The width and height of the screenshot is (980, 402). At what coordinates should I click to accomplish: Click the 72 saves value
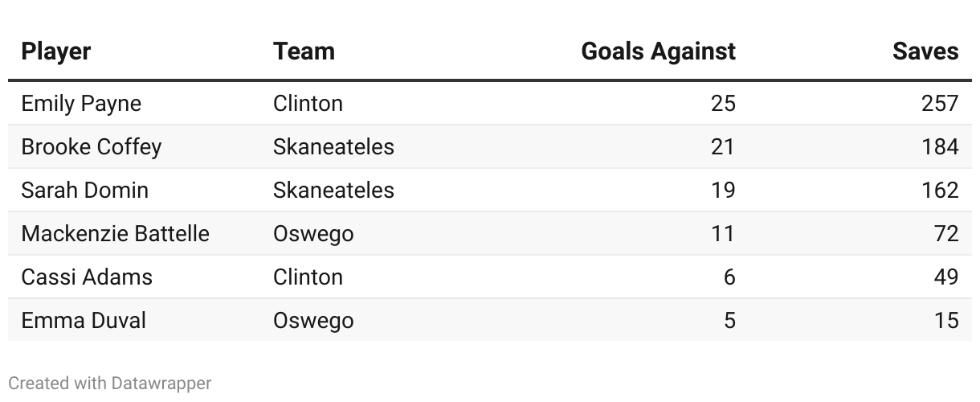pyautogui.click(x=946, y=234)
